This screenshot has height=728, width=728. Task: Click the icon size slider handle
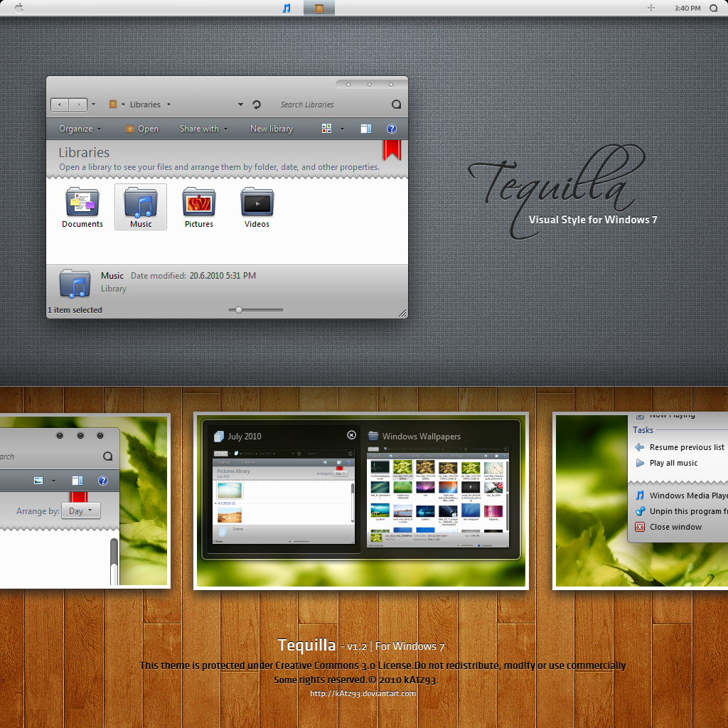coord(238,310)
